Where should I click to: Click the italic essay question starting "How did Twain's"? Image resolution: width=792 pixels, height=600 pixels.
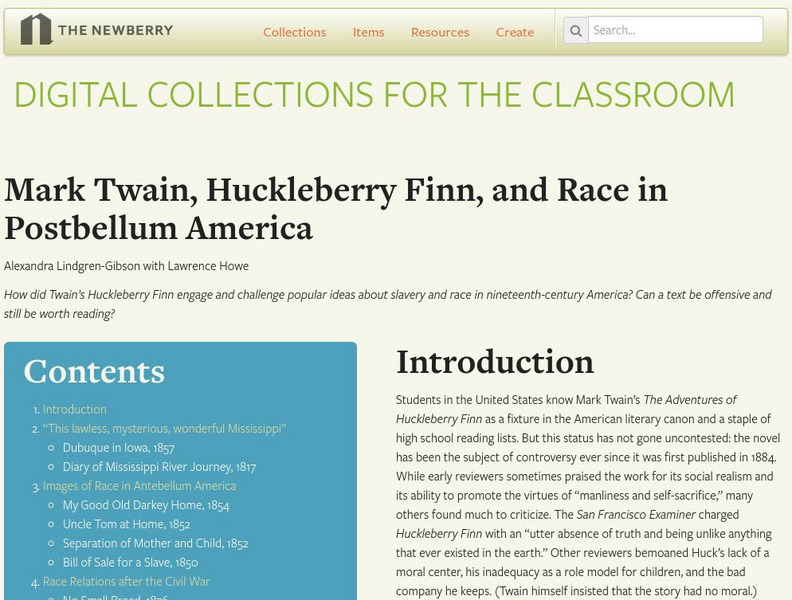point(387,304)
